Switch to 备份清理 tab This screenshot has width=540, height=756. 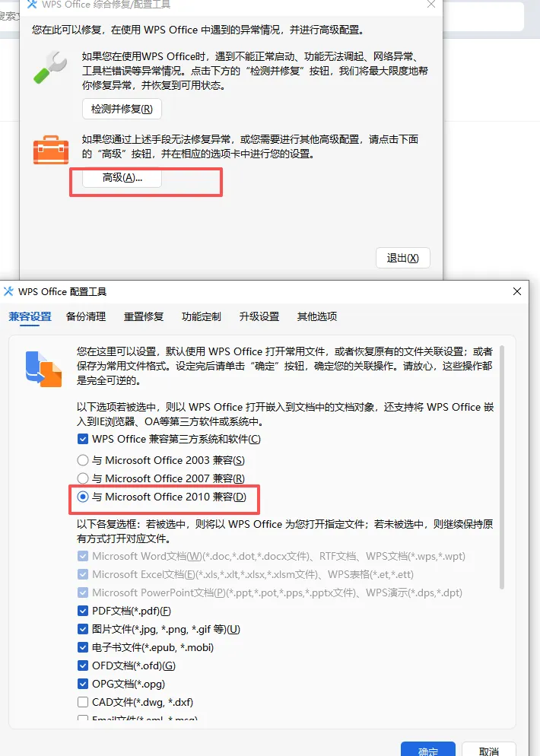[x=86, y=316]
